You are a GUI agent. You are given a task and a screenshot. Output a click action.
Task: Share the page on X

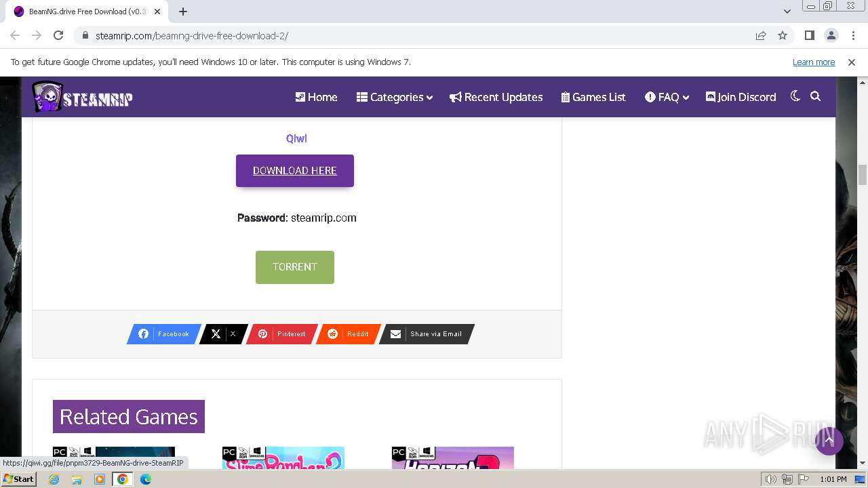point(223,334)
